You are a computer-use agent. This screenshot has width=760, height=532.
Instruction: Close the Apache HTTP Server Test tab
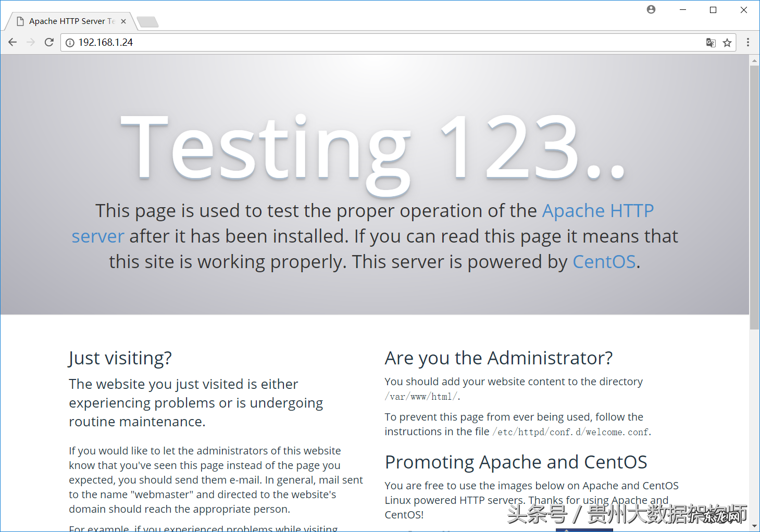click(x=123, y=21)
